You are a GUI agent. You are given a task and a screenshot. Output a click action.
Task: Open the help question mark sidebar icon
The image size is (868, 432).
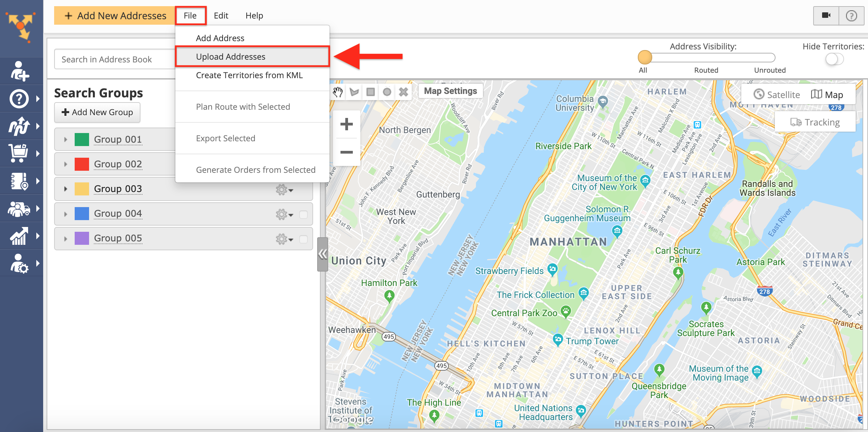tap(19, 99)
